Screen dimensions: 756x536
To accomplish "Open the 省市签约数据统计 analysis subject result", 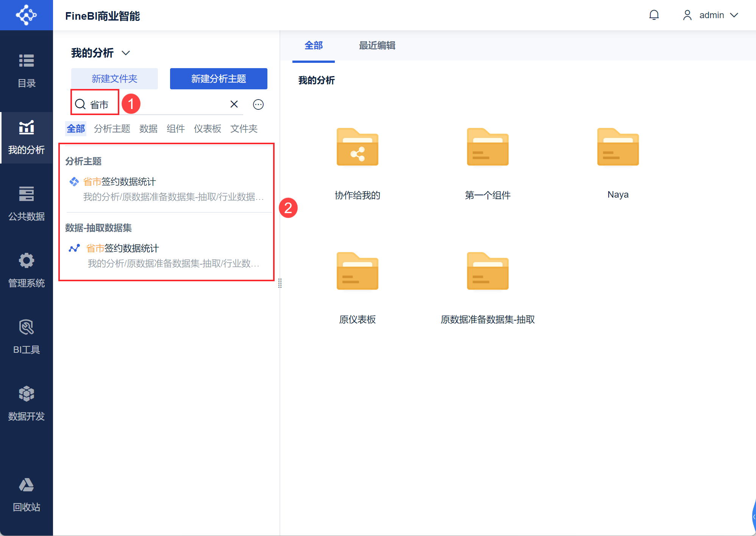I will 167,189.
